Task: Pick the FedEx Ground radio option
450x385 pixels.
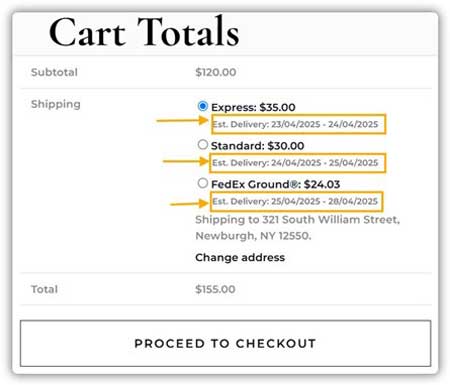Action: click(x=203, y=183)
